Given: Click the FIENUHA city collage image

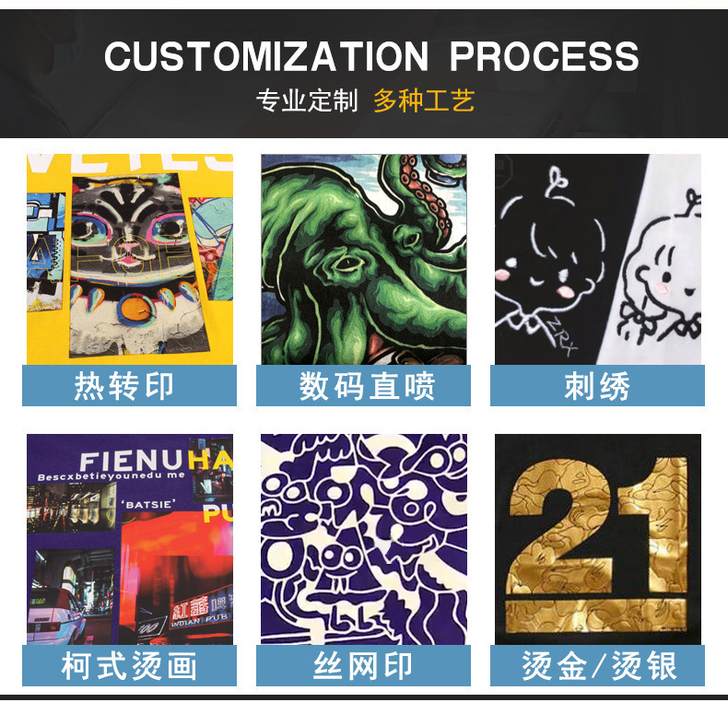Looking at the screenshot, I should pyautogui.click(x=130, y=539).
